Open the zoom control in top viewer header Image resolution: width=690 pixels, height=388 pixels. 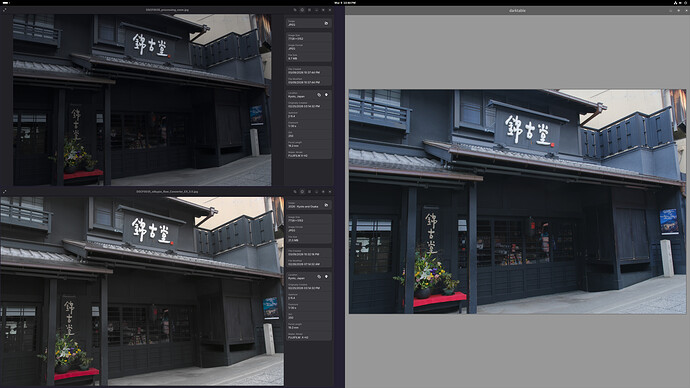click(x=295, y=10)
